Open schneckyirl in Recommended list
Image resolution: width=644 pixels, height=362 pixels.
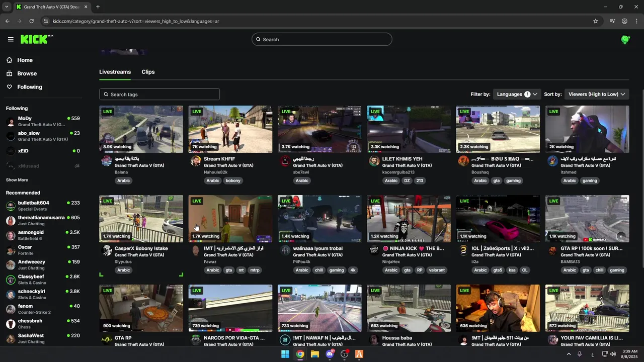[x=43, y=294]
